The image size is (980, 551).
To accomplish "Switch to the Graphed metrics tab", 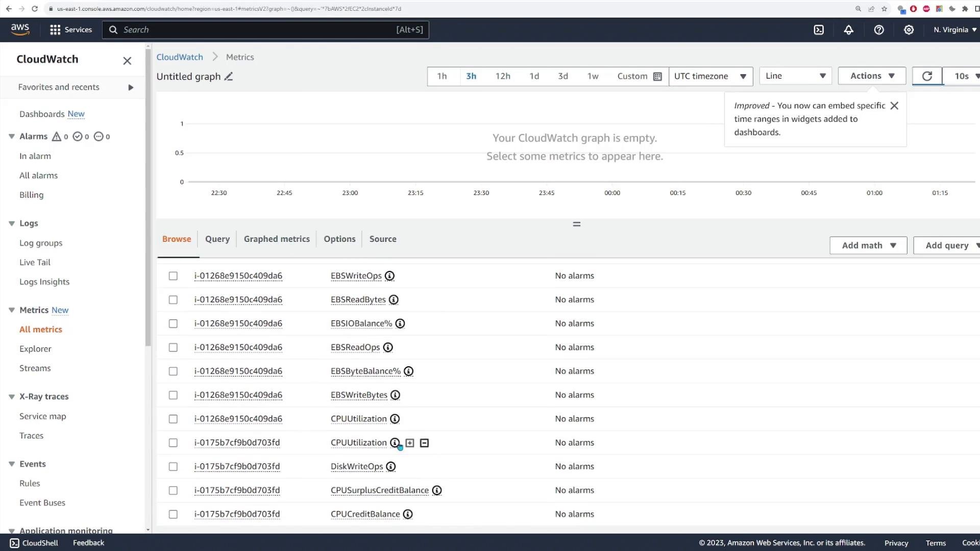I will coord(277,239).
